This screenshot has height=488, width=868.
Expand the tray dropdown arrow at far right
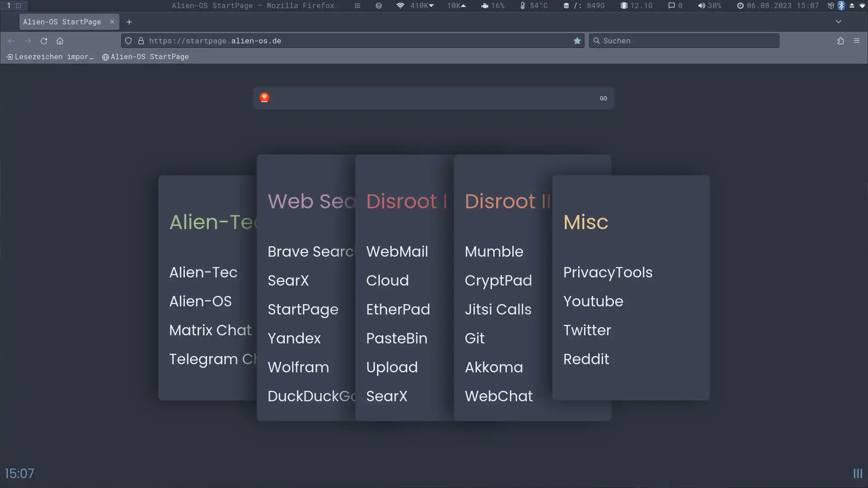point(862,5)
